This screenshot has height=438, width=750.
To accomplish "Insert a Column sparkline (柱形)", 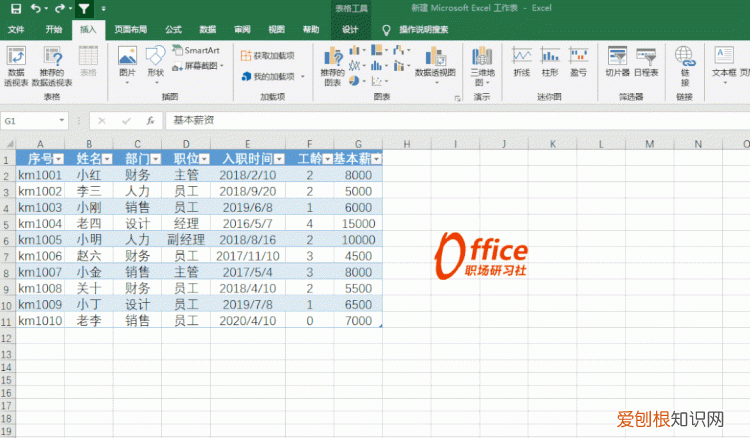I will click(x=550, y=62).
